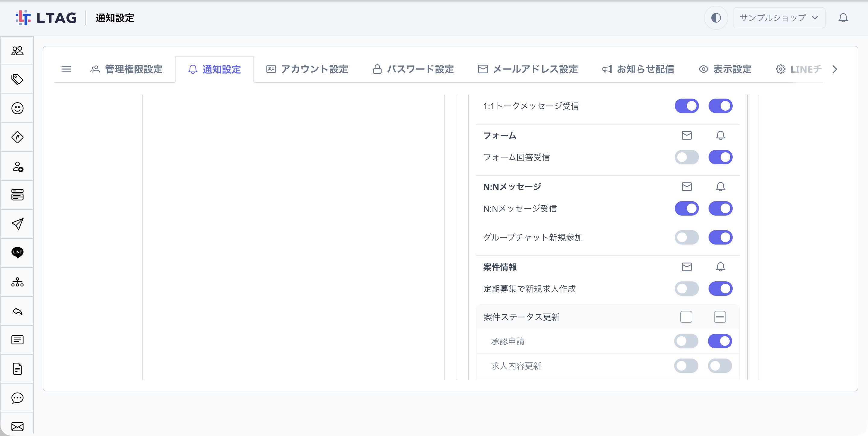Disable bell notification for 1:1トークメッセージ受信
The height and width of the screenshot is (436, 868).
tap(720, 106)
